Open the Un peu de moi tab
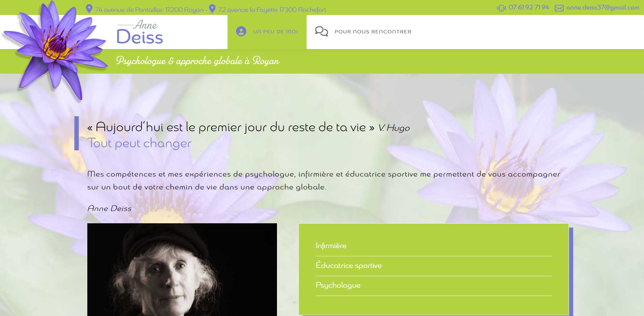 coord(267,32)
